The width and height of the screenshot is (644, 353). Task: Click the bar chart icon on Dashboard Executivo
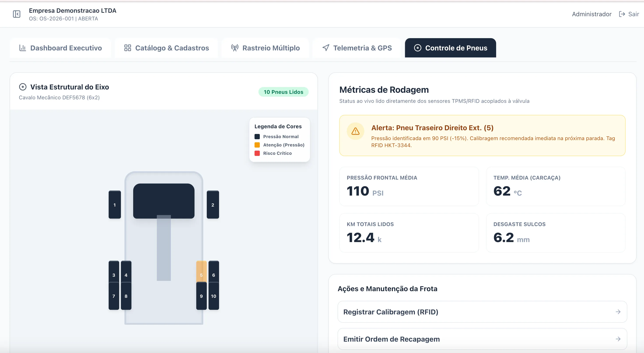click(x=23, y=48)
